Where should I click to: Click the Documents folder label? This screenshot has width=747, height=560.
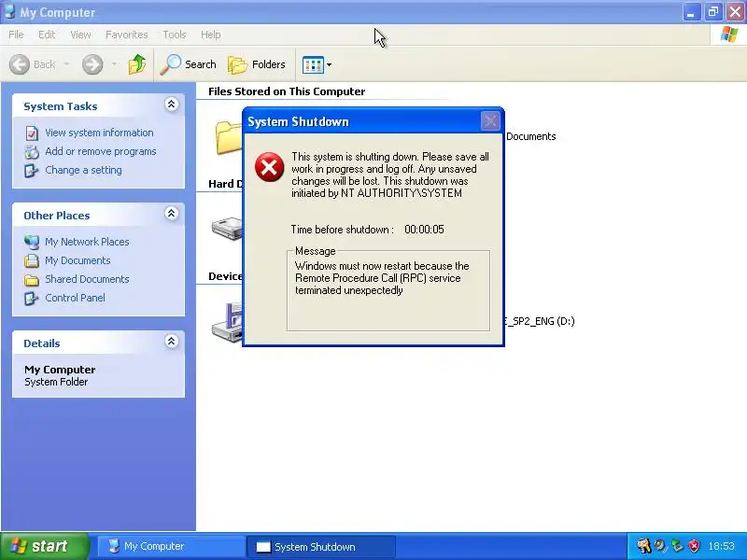pos(531,136)
